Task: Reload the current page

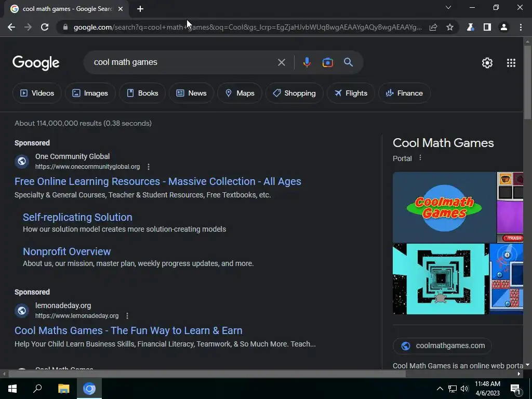Action: tap(45, 27)
